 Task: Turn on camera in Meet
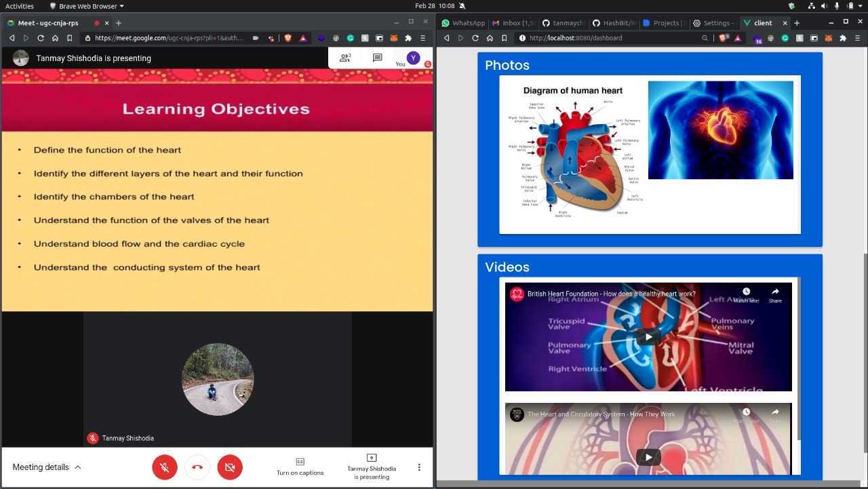click(x=230, y=467)
